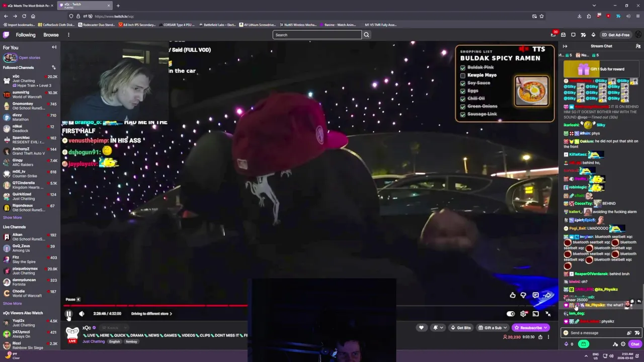Follow heart button below the player

point(422,328)
